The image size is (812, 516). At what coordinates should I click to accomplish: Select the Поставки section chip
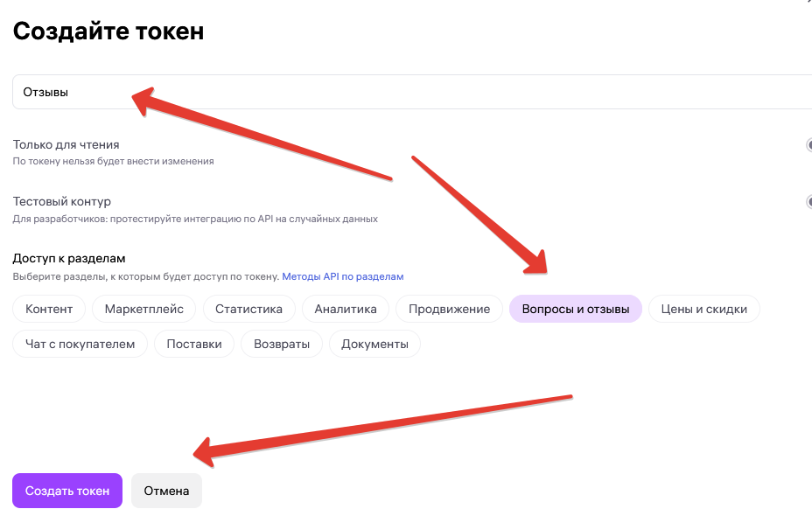pyautogui.click(x=194, y=345)
